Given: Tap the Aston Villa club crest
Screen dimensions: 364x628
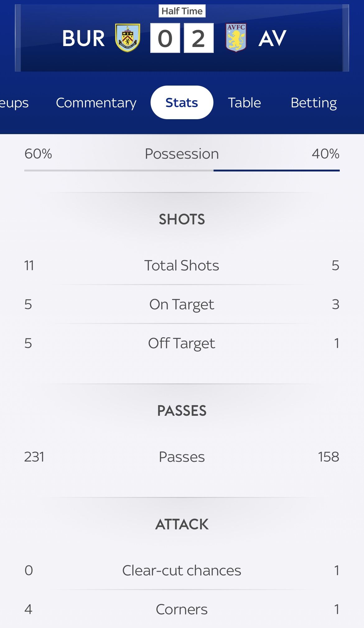Looking at the screenshot, I should [x=236, y=38].
